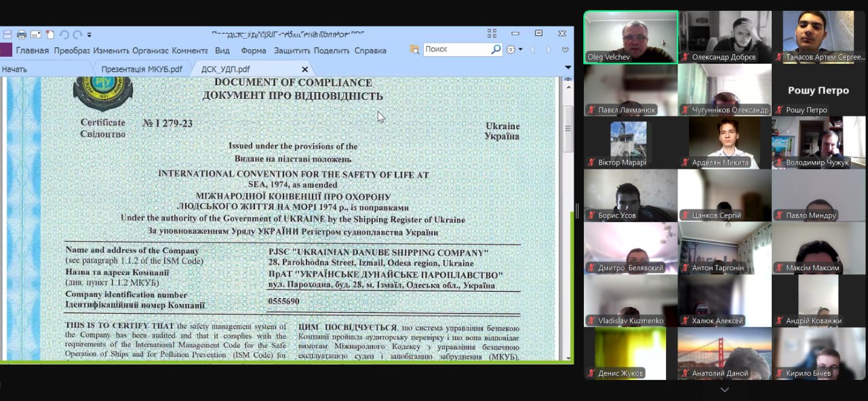868x401 pixels.
Task: Expand more participants with down chevron
Action: pos(725,389)
